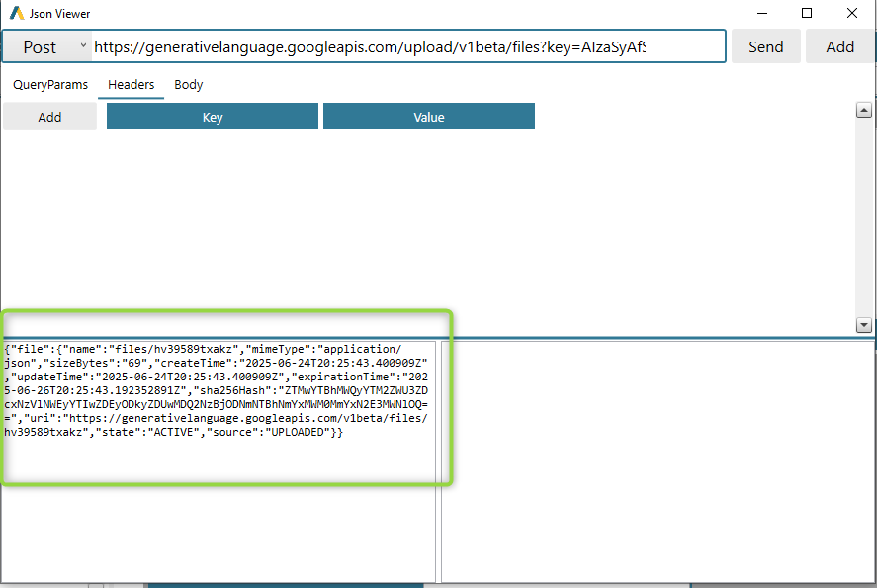877x588 pixels.
Task: Click the Json Viewer app logo icon
Action: pyautogui.click(x=17, y=13)
